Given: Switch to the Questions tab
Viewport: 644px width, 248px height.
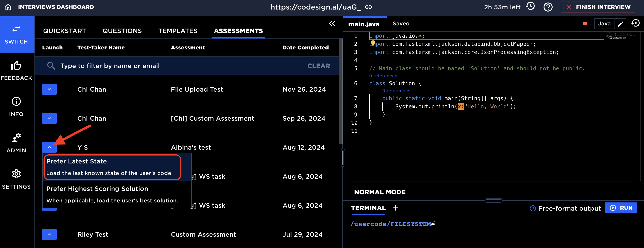Looking at the screenshot, I should pyautogui.click(x=122, y=31).
